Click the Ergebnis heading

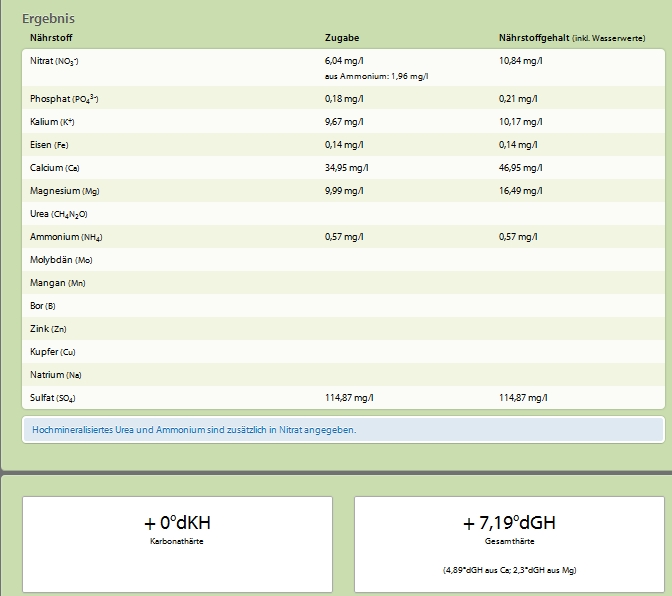[48, 18]
